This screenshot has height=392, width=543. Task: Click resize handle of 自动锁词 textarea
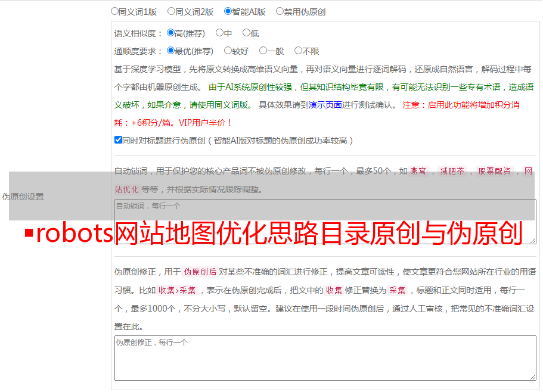(533, 241)
